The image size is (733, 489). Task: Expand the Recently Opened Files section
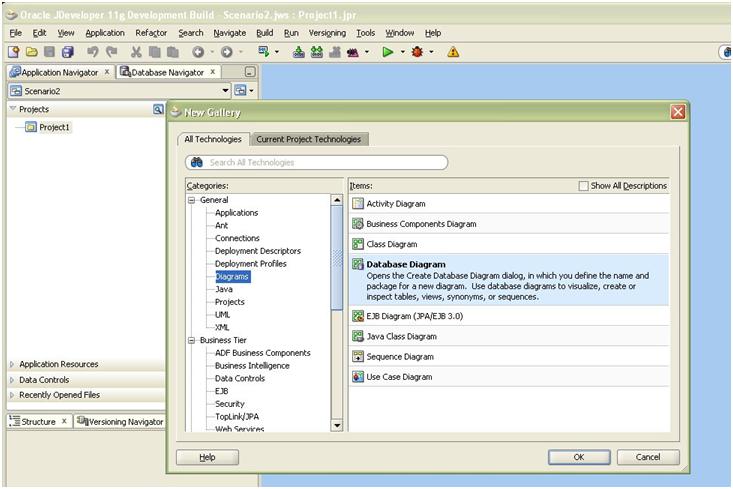click(x=12, y=395)
